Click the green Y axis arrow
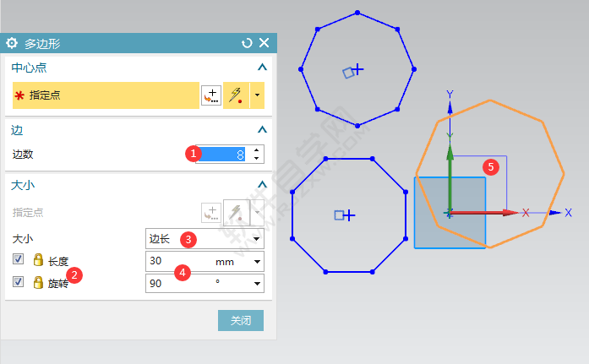Viewport: 589px width, 364px height. (450, 180)
